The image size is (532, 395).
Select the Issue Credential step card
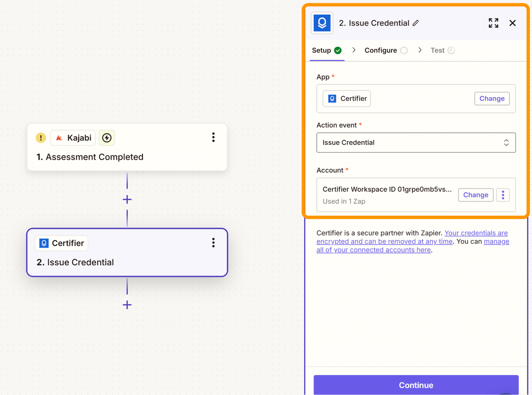coord(127,253)
